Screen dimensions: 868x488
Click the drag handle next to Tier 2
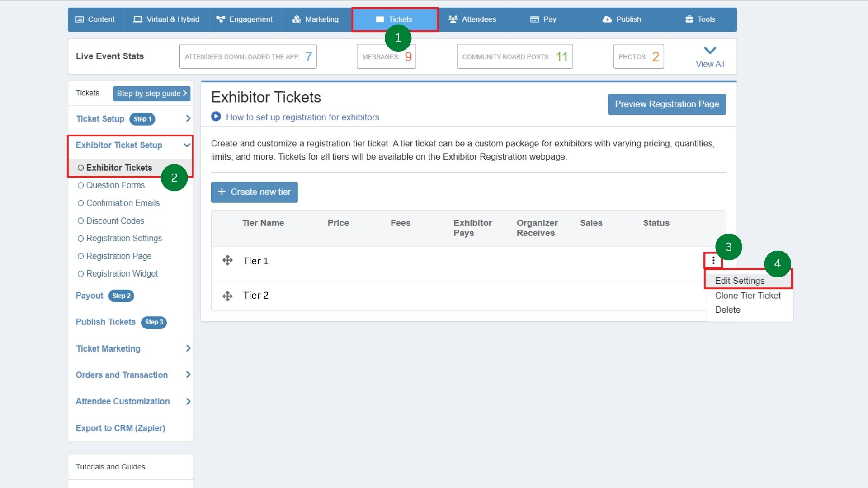(x=227, y=296)
